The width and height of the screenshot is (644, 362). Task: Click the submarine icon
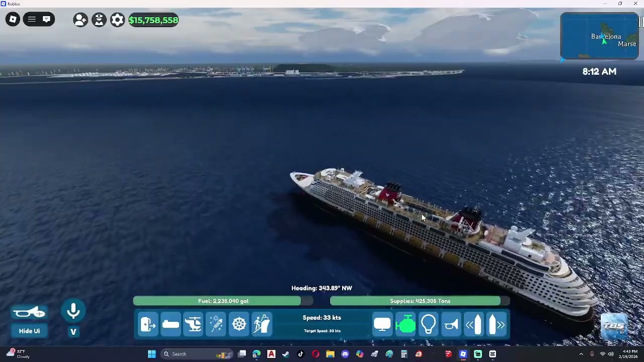click(x=171, y=324)
